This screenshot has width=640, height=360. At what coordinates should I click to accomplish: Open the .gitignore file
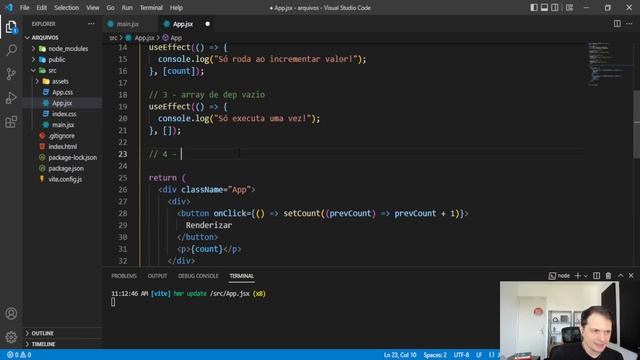click(x=61, y=136)
